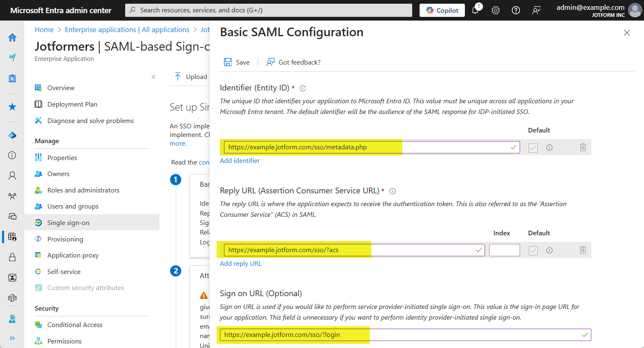Click the trash icon in the reply URL row
Viewport: 644px width, 348px height.
tap(583, 250)
